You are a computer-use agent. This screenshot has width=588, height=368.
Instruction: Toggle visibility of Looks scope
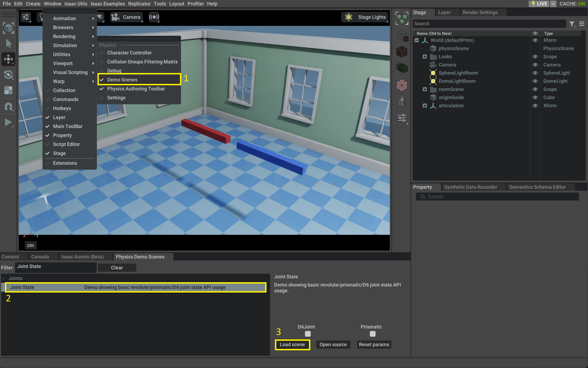point(535,57)
